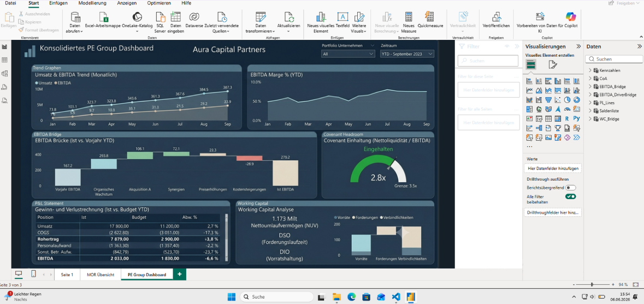Click the zoom in plus button
Screen dimensions: 644x304
pyautogui.click(x=613, y=284)
